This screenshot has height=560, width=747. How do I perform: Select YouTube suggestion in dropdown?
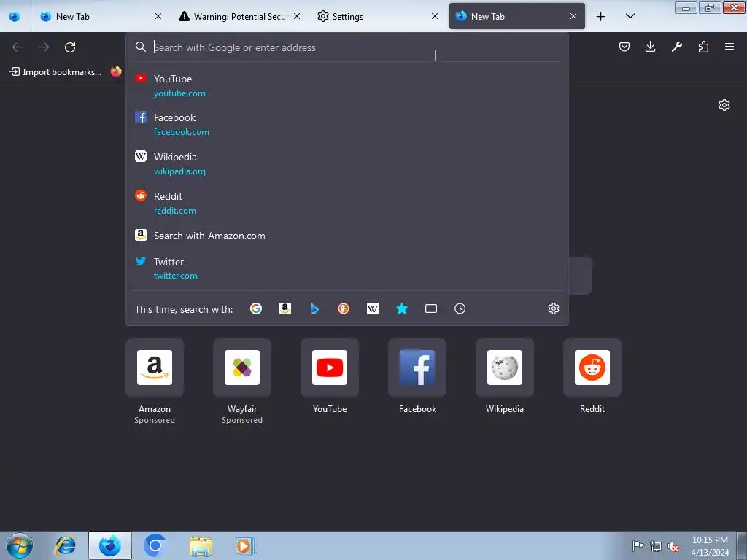pos(347,86)
